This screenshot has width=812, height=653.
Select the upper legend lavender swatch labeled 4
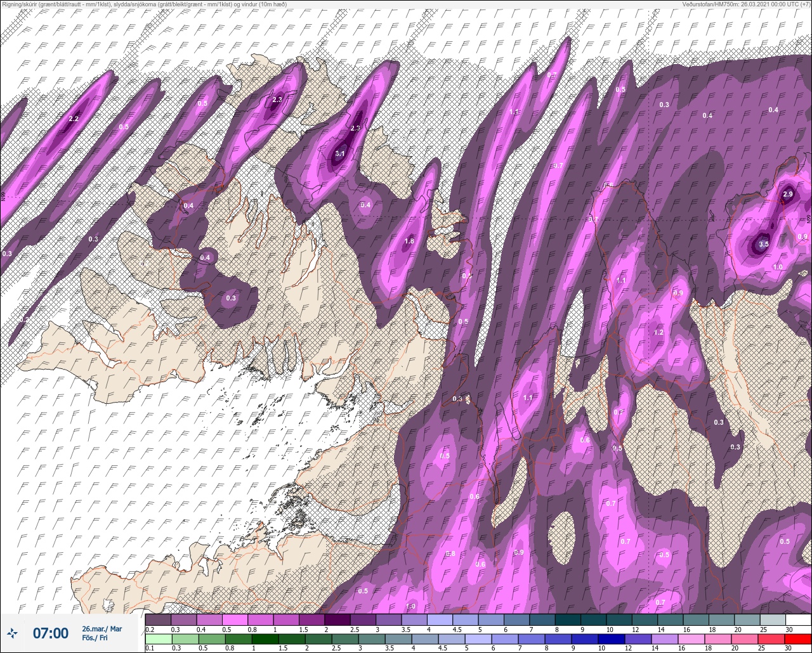(x=440, y=619)
